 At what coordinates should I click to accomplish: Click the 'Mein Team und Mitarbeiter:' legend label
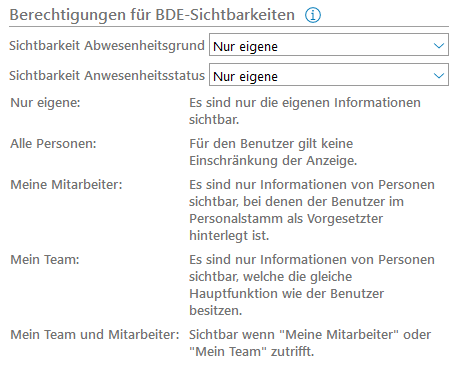[95, 335]
